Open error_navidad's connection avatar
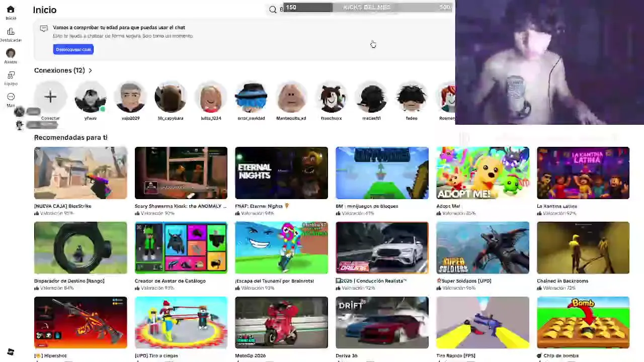Image resolution: width=644 pixels, height=362 pixels. (x=251, y=97)
